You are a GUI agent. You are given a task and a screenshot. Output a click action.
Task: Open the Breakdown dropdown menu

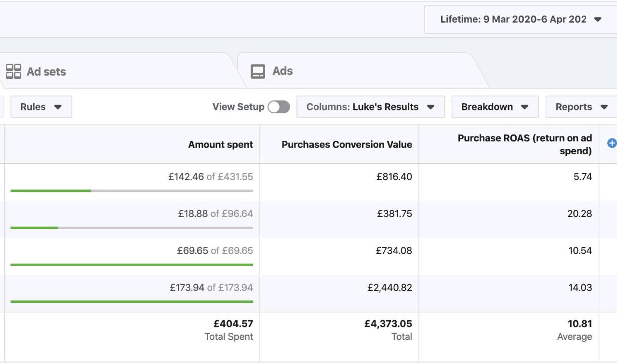point(495,107)
